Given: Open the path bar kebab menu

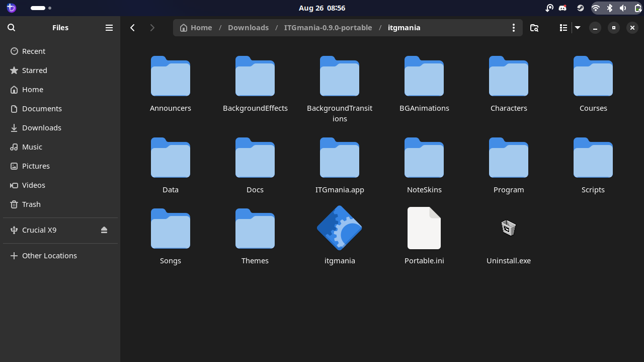Looking at the screenshot, I should [x=513, y=28].
